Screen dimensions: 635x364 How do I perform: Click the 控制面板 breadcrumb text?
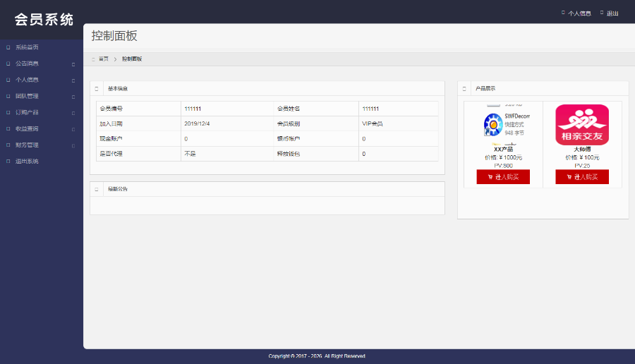tap(132, 59)
